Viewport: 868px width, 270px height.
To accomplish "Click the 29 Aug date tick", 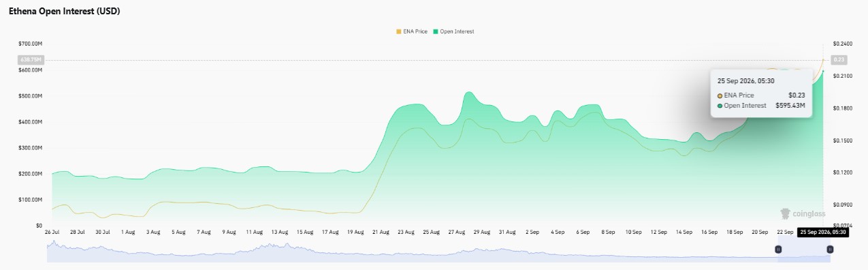I will pos(482,232).
